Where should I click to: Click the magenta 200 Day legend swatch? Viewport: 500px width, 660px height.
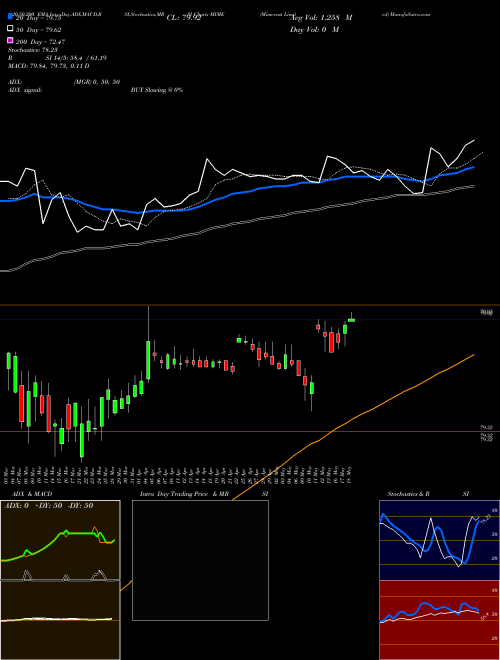tap(10, 41)
